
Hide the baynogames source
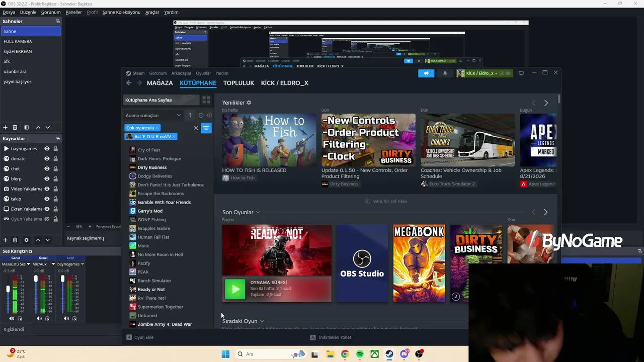(47, 148)
